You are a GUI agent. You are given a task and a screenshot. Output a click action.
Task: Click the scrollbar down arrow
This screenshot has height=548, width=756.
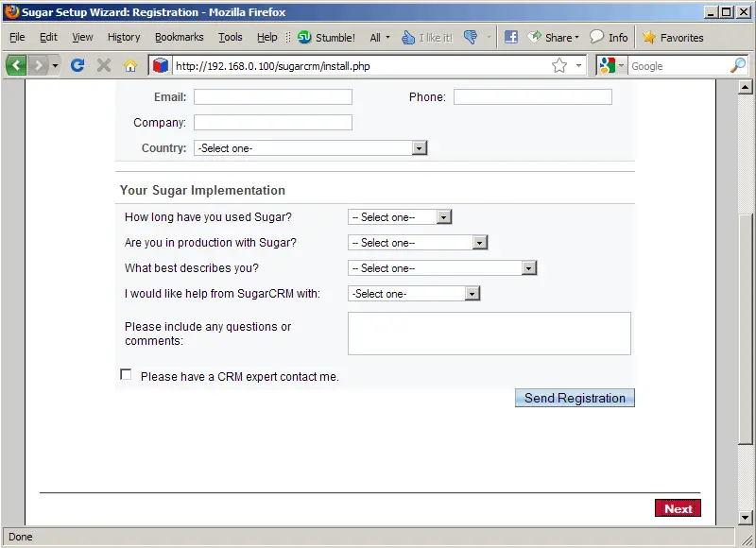745,518
